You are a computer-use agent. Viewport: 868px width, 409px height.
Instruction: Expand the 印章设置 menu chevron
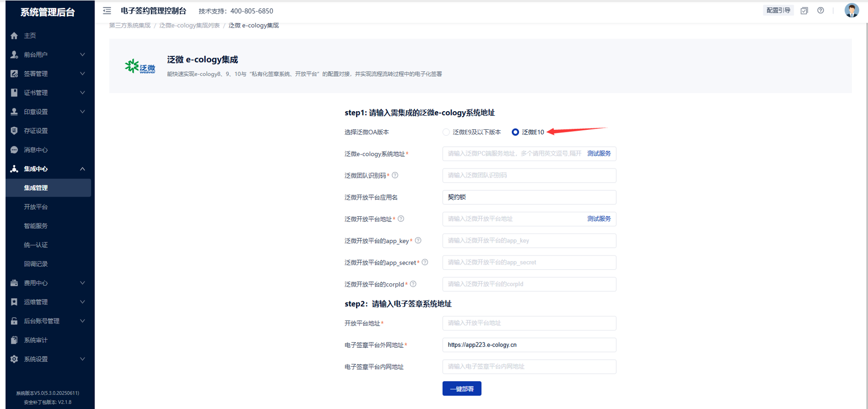[x=82, y=112]
